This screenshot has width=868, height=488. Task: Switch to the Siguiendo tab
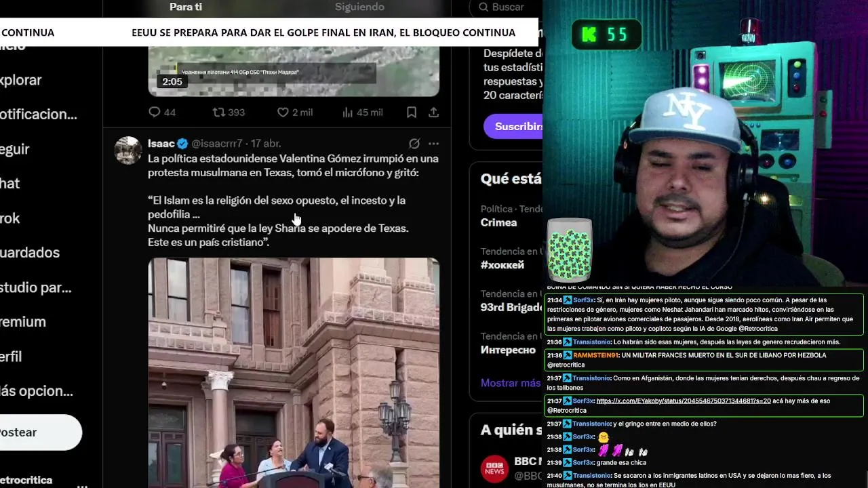(x=359, y=7)
